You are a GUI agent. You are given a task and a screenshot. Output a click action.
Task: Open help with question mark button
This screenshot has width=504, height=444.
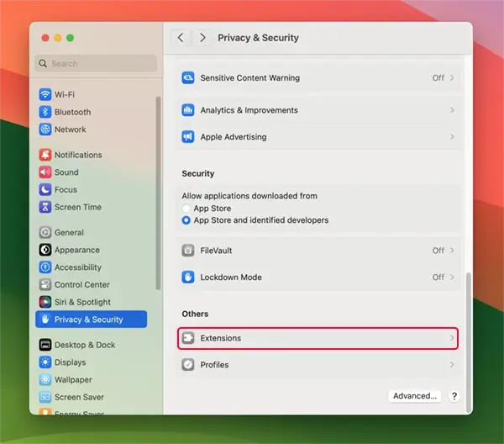click(x=454, y=396)
